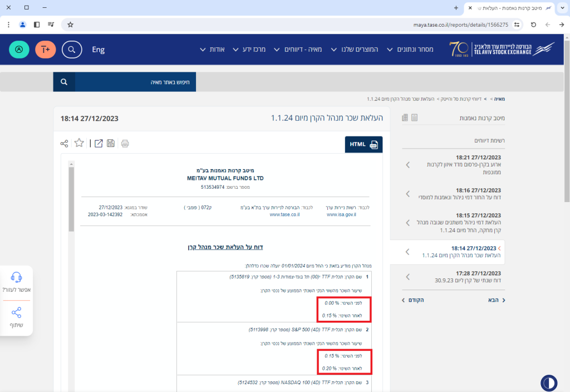Select the HTML tab of the report
This screenshot has height=392, width=570.
tap(363, 144)
